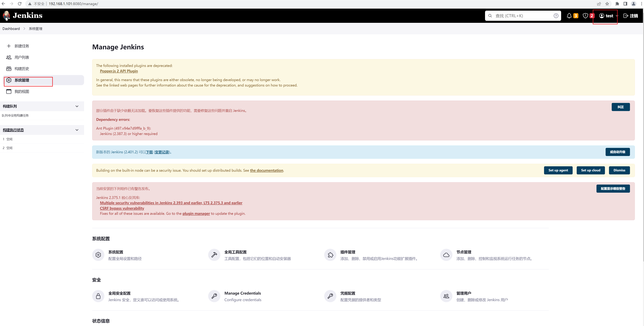Click the Manage Credentials key icon
This screenshot has width=644, height=326.
(x=214, y=296)
